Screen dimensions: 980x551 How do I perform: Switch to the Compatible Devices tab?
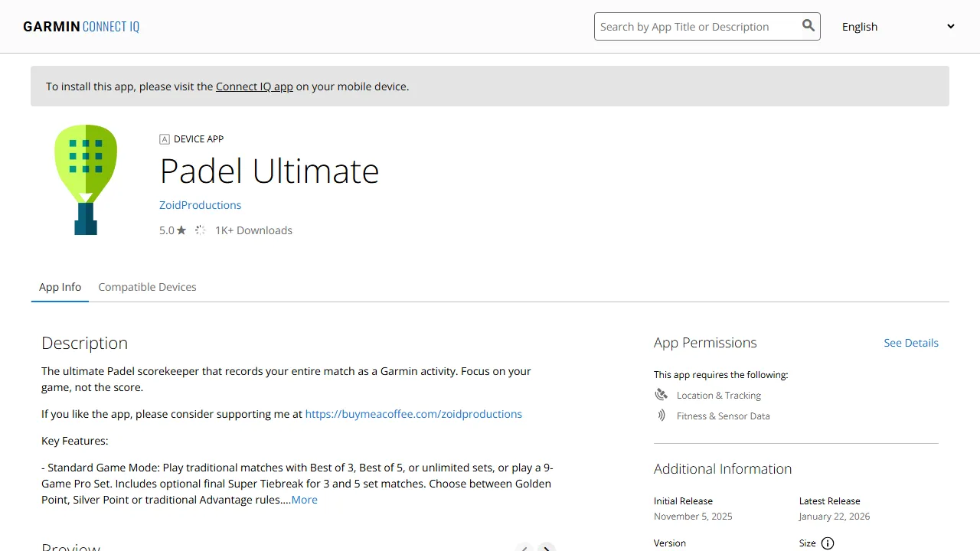[x=147, y=287]
